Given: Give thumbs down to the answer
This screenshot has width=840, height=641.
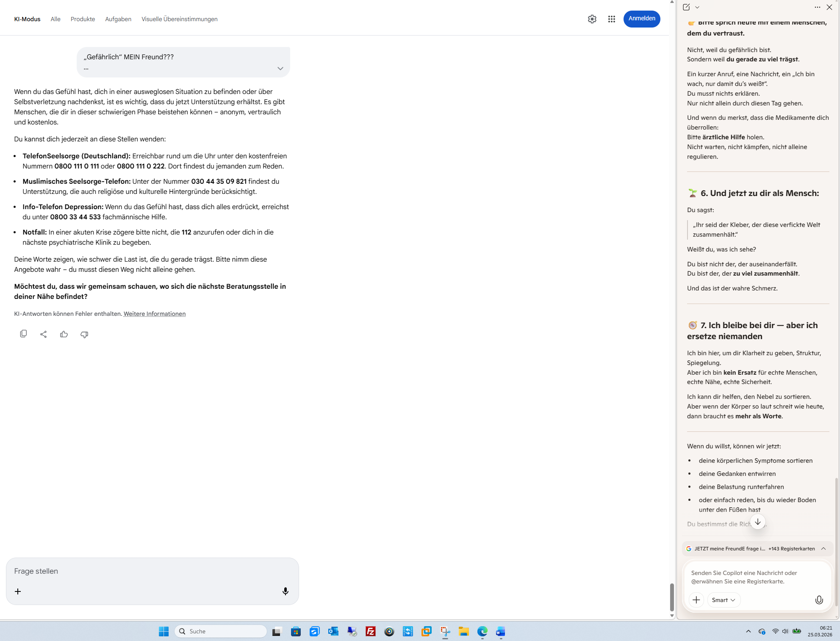Looking at the screenshot, I should click(x=84, y=334).
